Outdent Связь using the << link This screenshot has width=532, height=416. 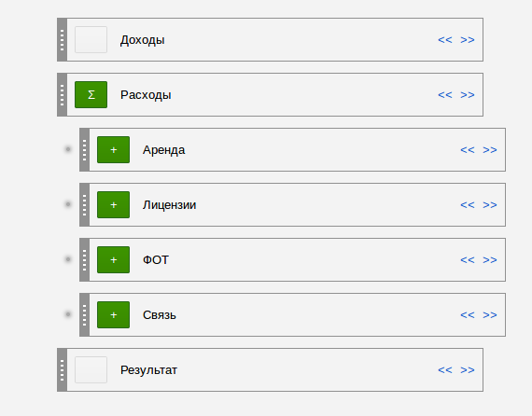coord(468,315)
